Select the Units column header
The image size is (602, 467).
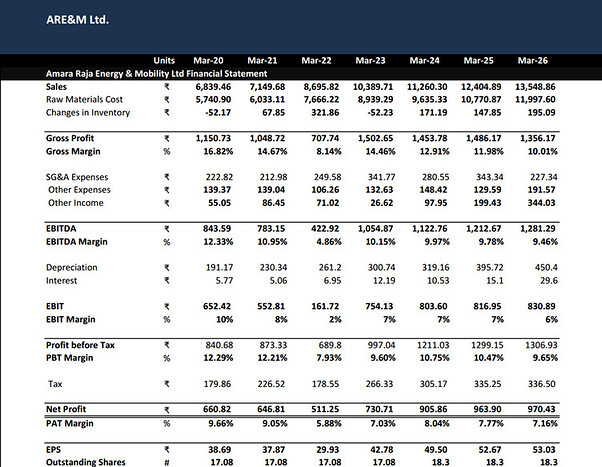164,60
